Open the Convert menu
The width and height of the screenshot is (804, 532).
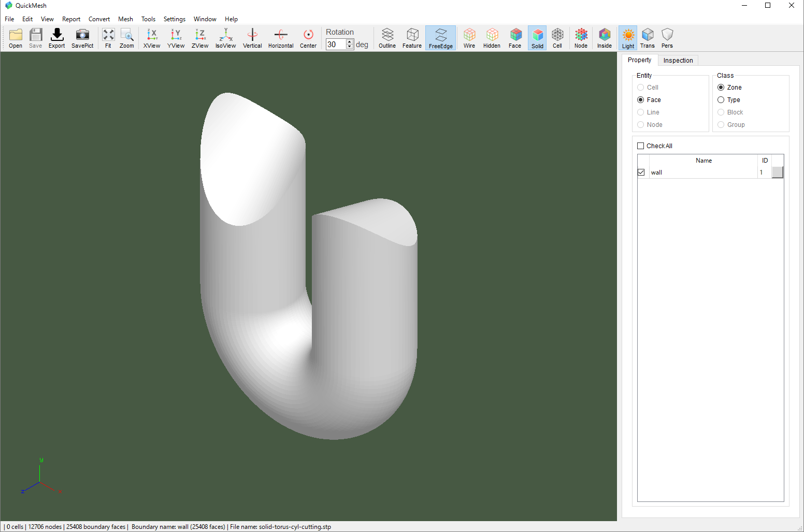tap(99, 19)
